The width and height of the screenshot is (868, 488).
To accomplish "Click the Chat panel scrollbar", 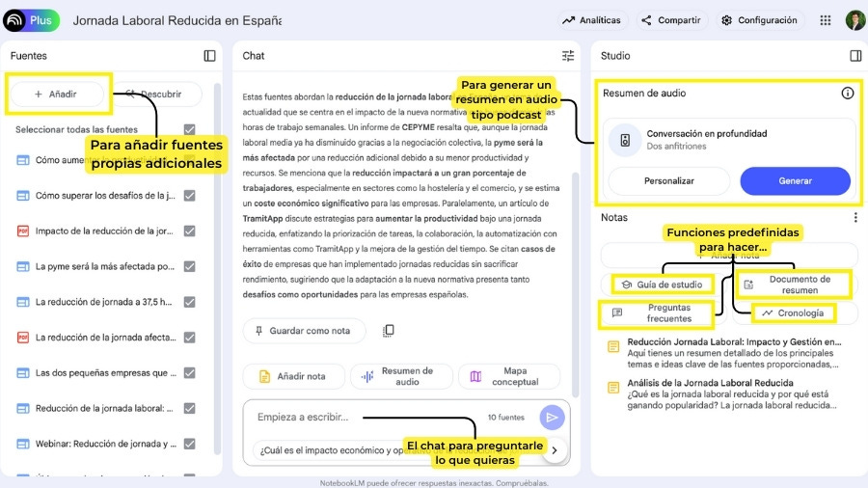I will (575, 285).
